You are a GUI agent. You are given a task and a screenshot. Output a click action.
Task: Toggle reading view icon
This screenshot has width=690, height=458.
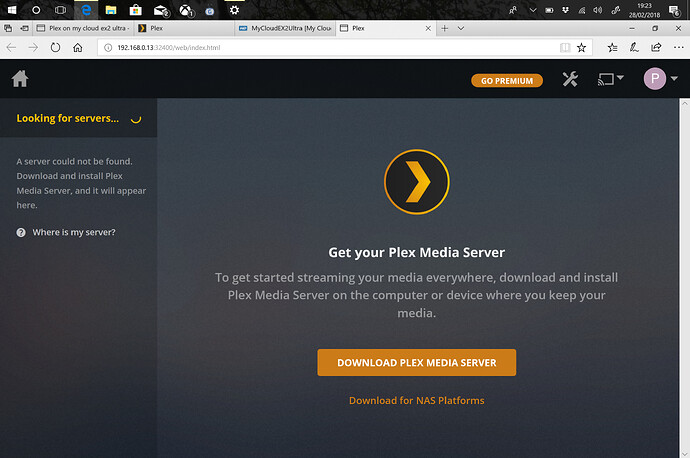565,48
